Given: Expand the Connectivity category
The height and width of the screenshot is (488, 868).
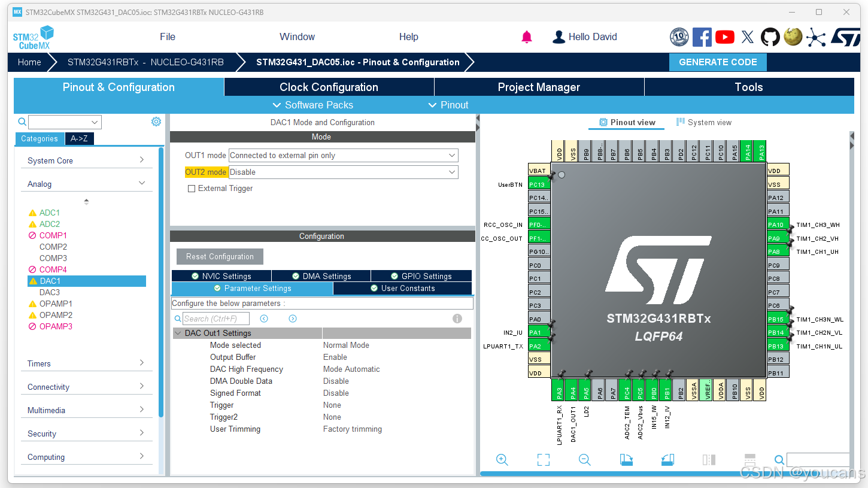Looking at the screenshot, I should coord(86,387).
